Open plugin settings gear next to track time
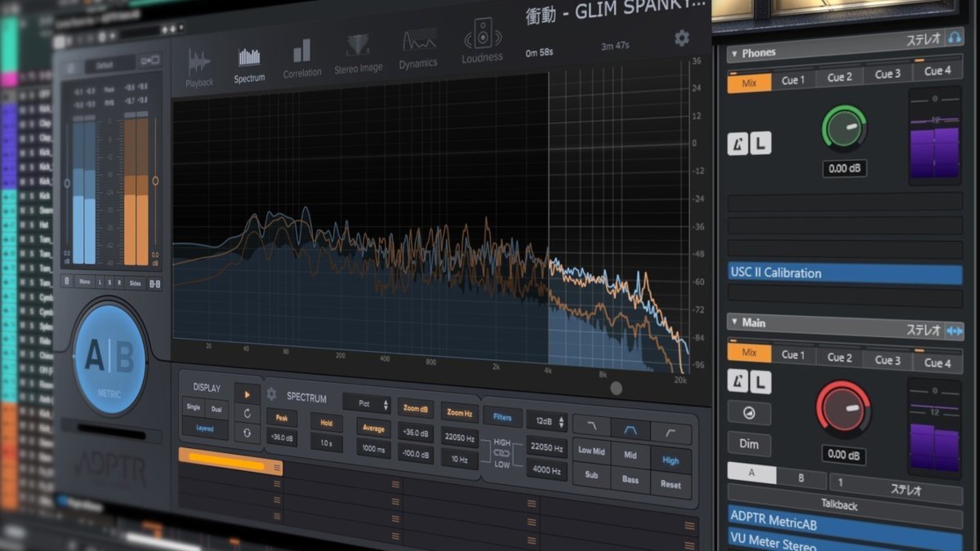 pyautogui.click(x=682, y=38)
